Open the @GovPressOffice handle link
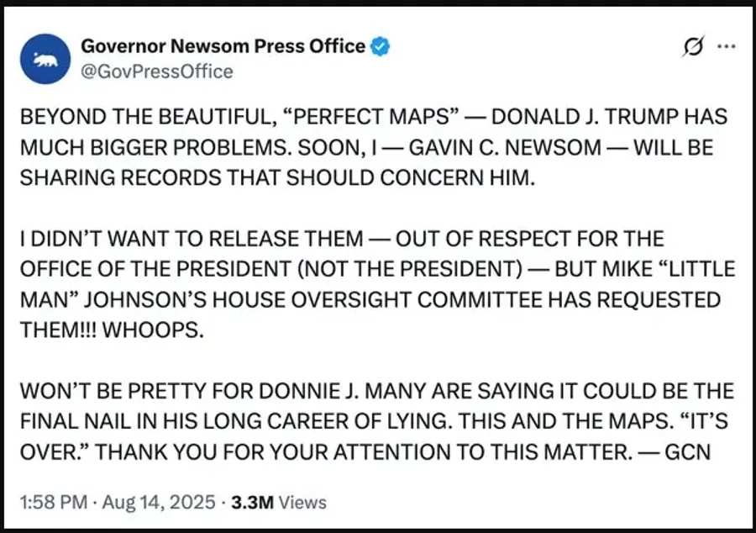 157,71
